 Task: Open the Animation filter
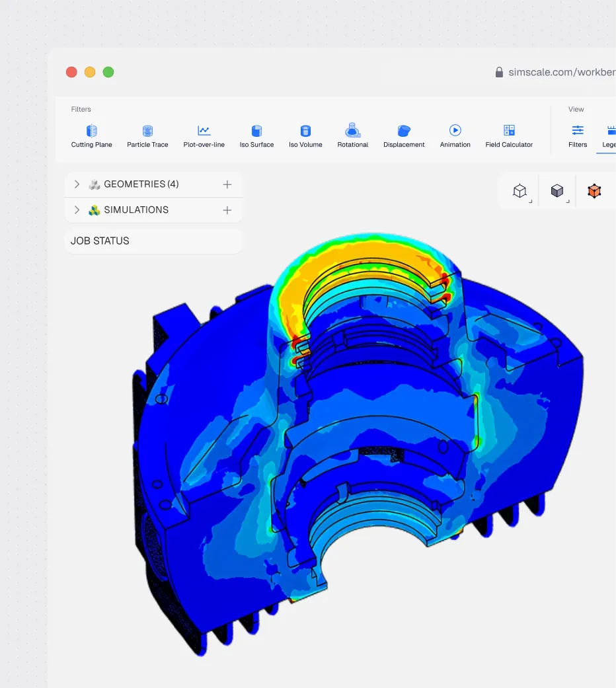tap(455, 136)
